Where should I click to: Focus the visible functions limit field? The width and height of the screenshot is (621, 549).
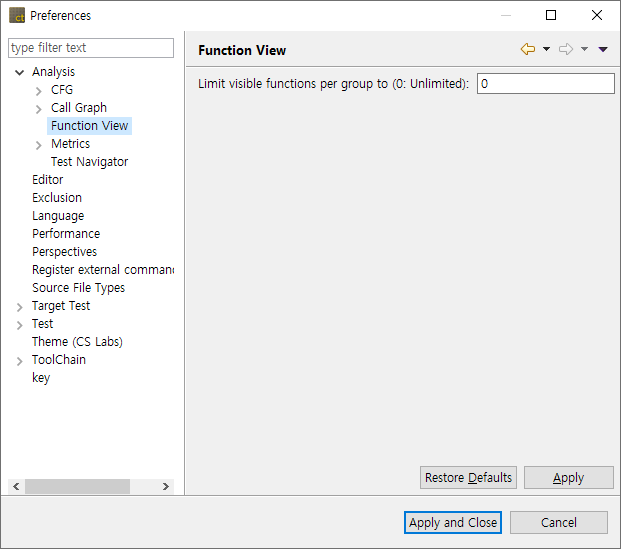pos(545,84)
